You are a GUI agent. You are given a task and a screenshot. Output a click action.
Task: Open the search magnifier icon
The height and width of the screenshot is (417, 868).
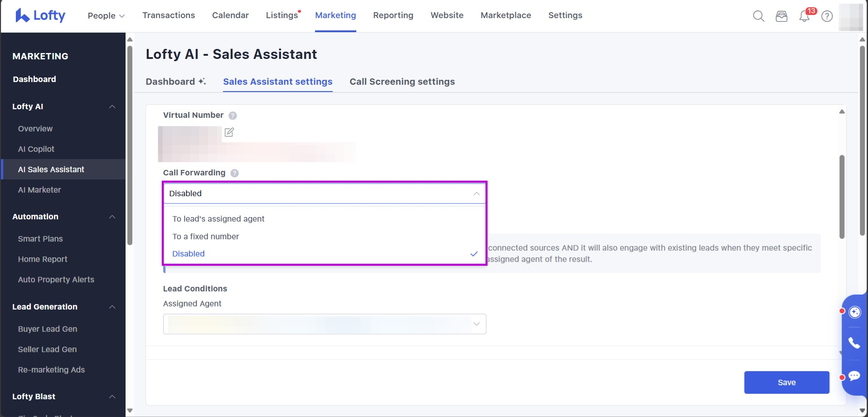point(758,16)
